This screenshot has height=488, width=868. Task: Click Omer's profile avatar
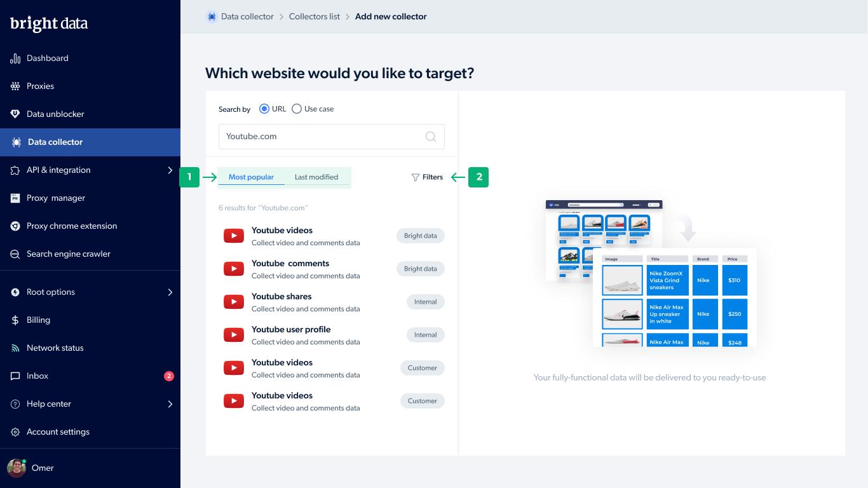tap(17, 468)
